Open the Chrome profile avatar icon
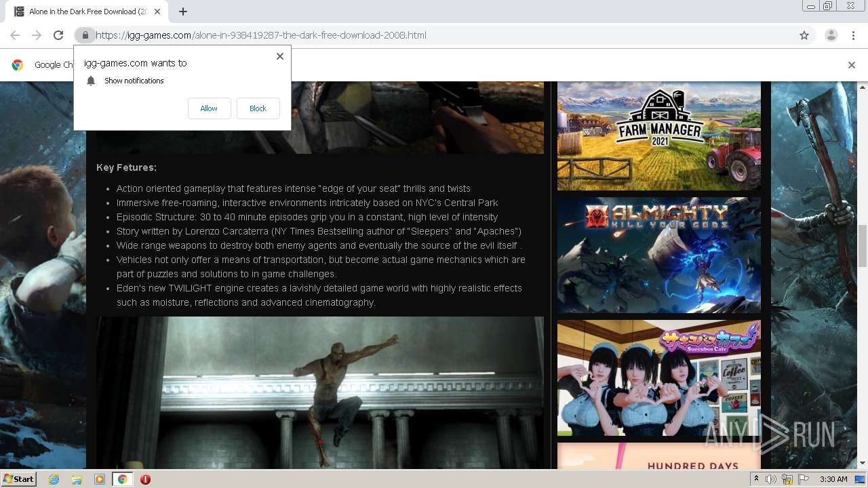The width and height of the screenshot is (868, 488). coord(831,35)
